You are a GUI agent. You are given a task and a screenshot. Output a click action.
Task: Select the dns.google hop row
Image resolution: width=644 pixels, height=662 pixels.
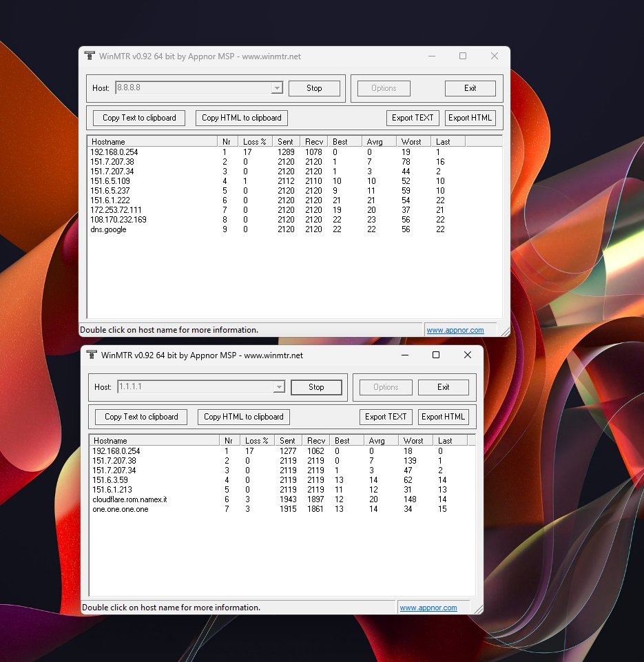[109, 230]
